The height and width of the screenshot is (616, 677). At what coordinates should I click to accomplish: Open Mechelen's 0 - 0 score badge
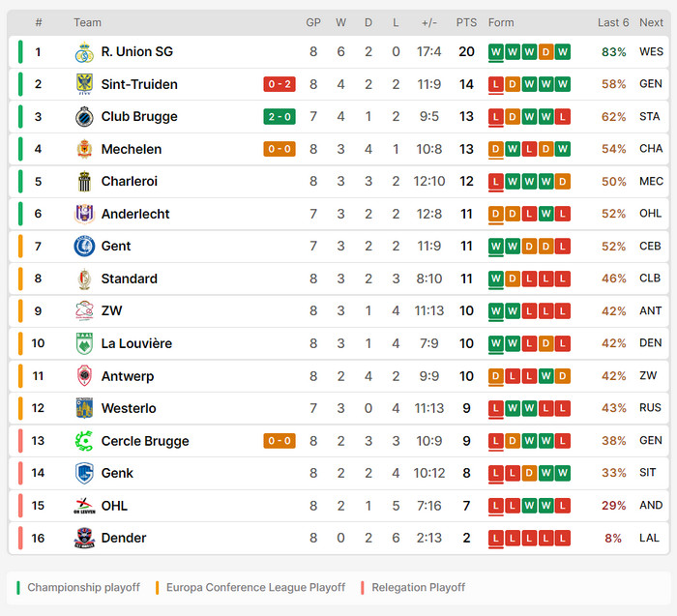(x=279, y=149)
